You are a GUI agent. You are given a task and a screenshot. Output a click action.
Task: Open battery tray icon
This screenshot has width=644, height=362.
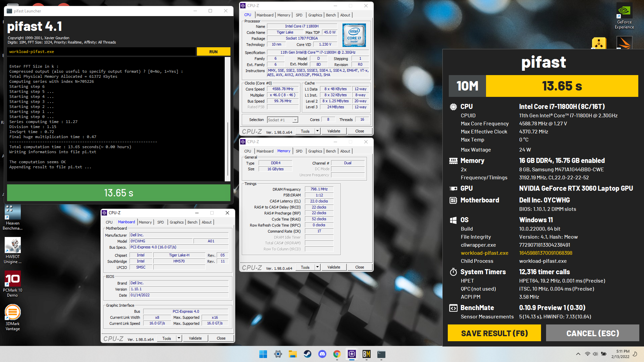(603, 354)
